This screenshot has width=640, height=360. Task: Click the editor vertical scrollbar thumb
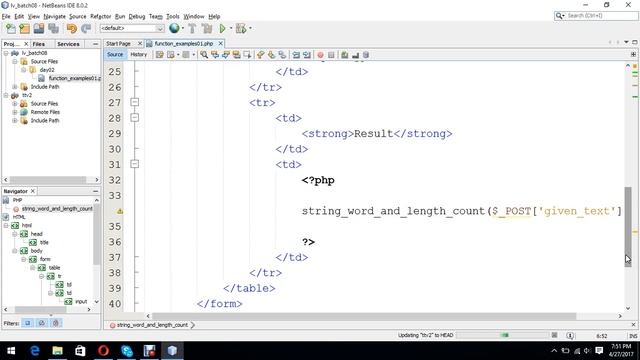(x=628, y=227)
